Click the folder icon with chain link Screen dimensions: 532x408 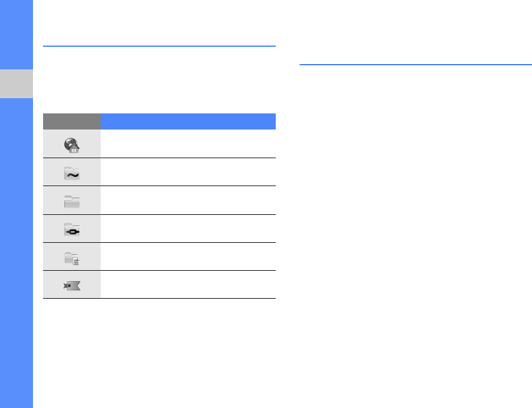72,229
